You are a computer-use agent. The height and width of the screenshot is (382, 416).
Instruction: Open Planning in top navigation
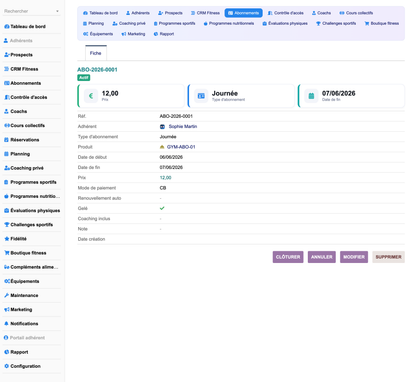[x=93, y=23]
